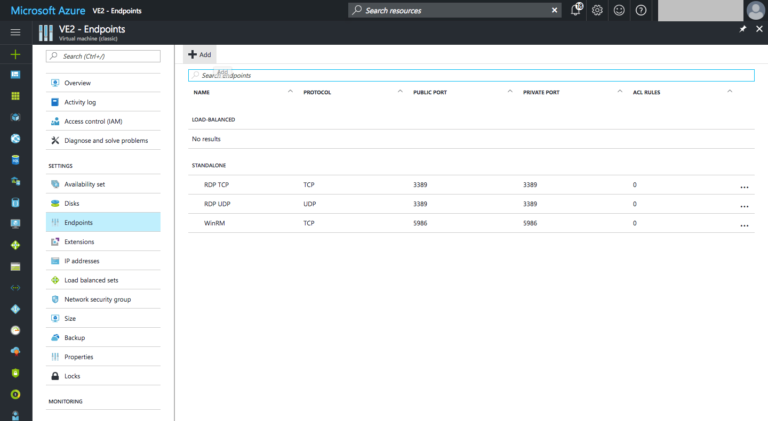Click the Disks icon in settings list
This screenshot has width=768, height=421.
(x=55, y=203)
